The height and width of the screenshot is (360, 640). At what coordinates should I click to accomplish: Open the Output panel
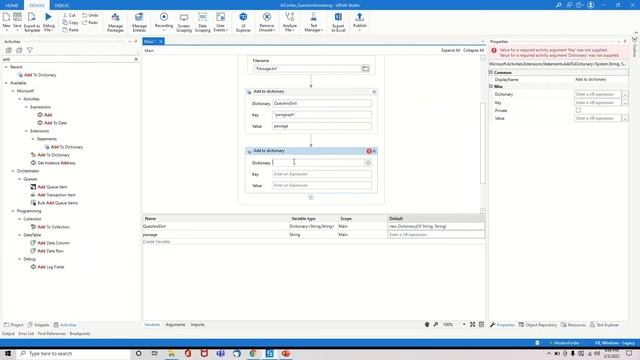pos(8,333)
